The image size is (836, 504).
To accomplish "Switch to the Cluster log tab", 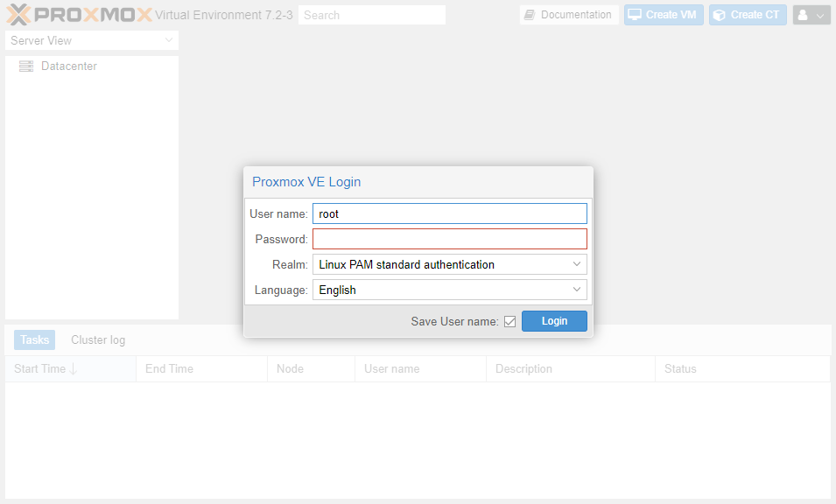I will (x=97, y=339).
